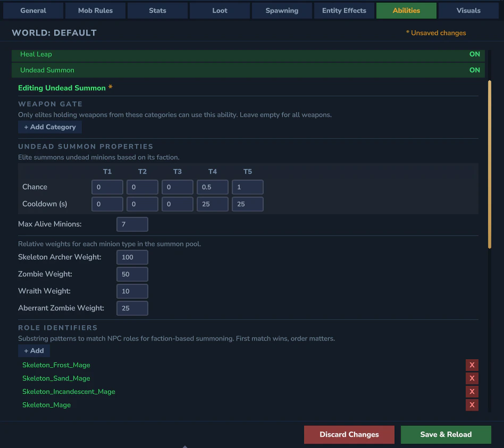Edit the T2 Cooldown field
This screenshot has width=504, height=448.
[x=142, y=204]
